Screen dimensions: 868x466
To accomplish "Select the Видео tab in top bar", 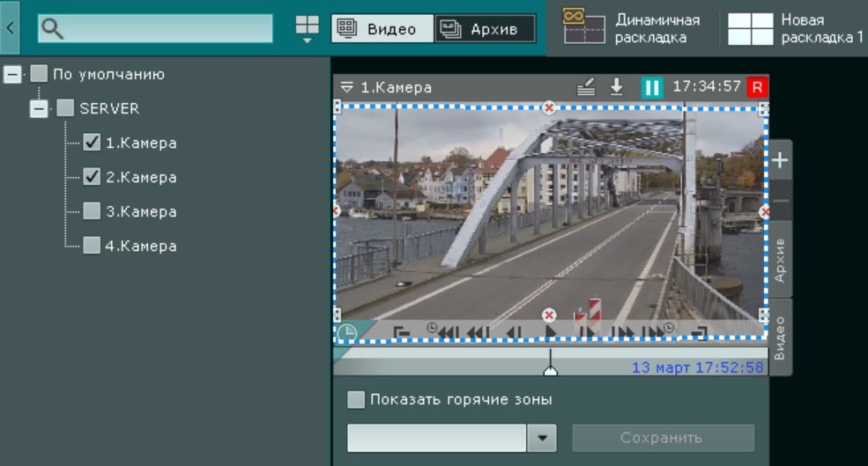I will tap(382, 29).
